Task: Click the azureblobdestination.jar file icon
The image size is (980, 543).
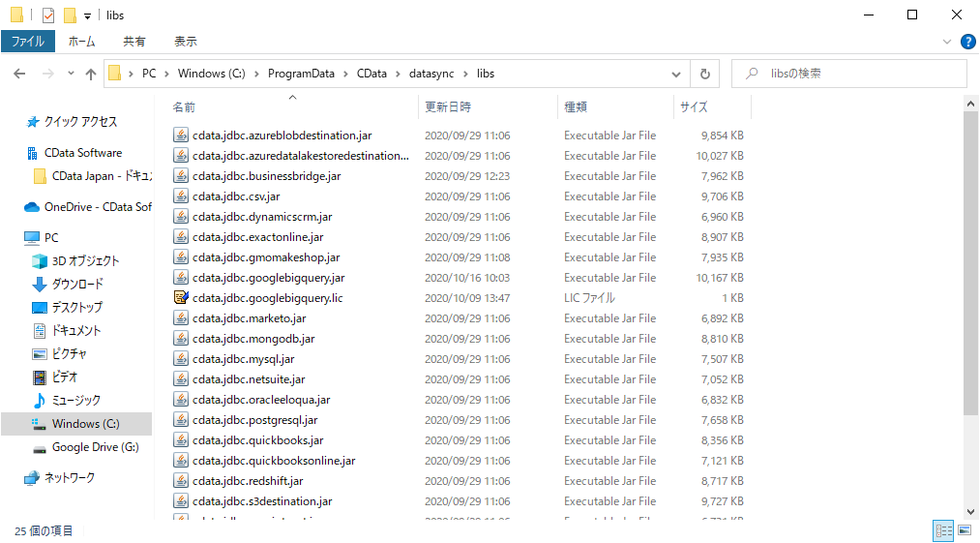Action: pyautogui.click(x=181, y=136)
